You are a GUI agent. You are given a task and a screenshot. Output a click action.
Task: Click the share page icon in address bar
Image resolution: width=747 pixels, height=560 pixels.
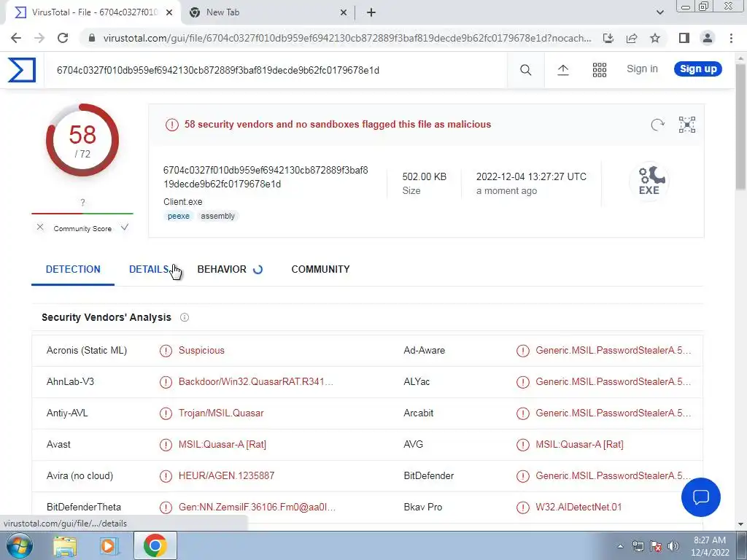632,38
